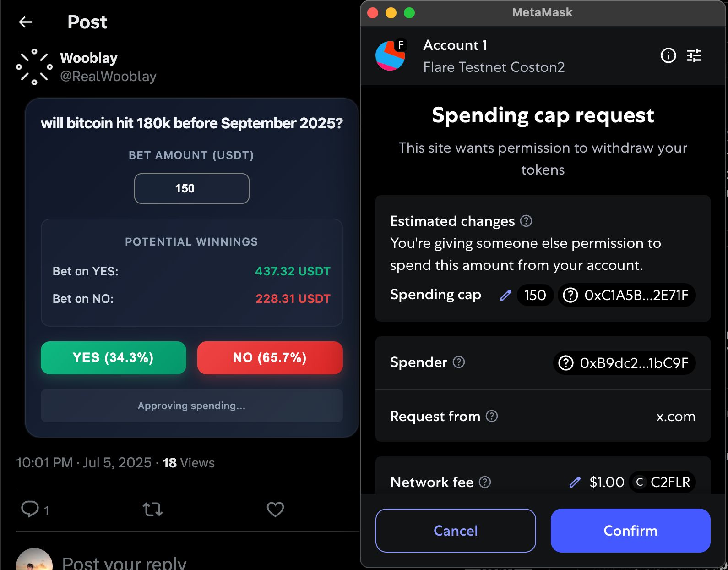Open the reply comment icon

(x=30, y=509)
